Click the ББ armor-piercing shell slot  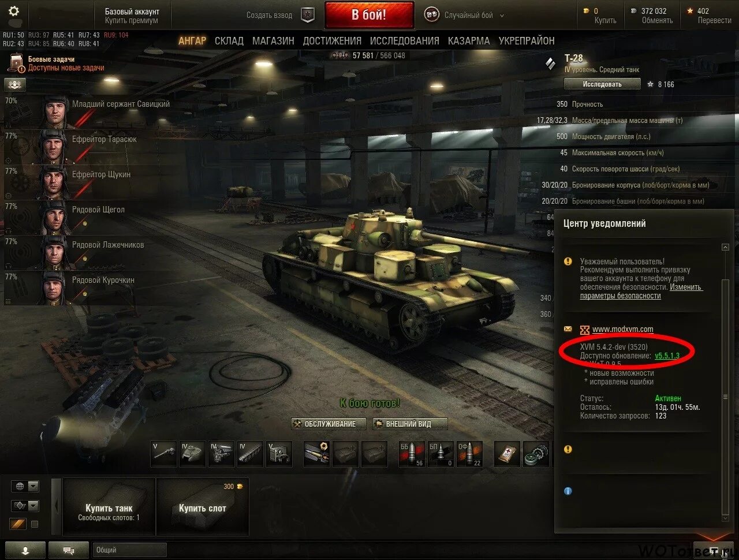412,454
